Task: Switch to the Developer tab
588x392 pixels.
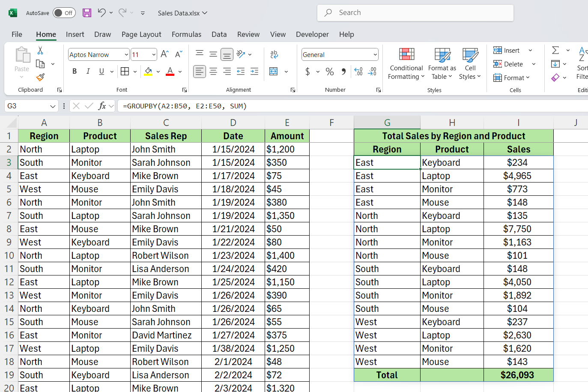Action: click(312, 34)
